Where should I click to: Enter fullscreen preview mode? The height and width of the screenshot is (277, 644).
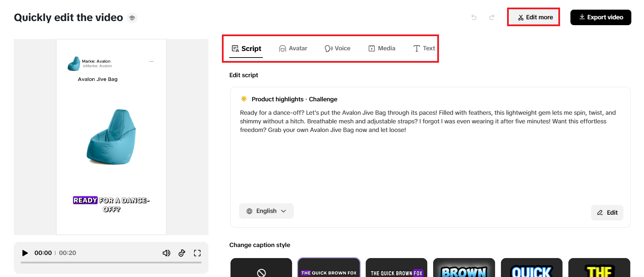197,253
